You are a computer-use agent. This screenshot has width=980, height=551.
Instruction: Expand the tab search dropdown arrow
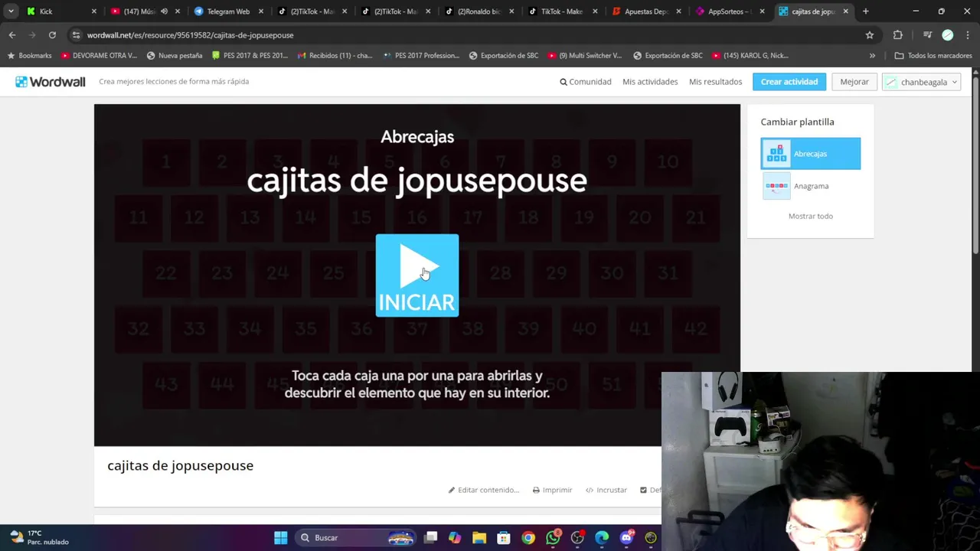tap(11, 11)
